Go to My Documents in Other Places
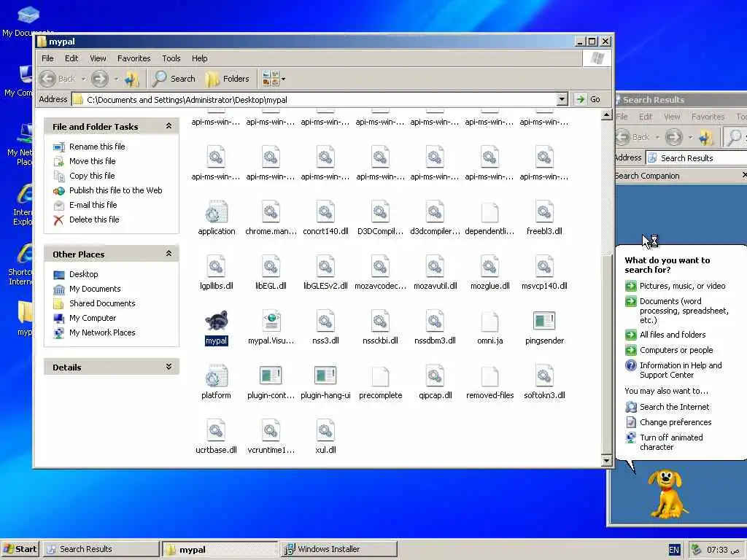 (95, 289)
